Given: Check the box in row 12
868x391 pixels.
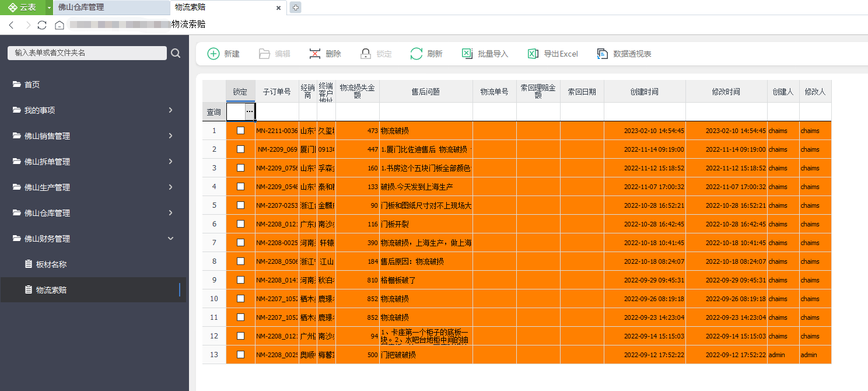Looking at the screenshot, I should point(240,336).
